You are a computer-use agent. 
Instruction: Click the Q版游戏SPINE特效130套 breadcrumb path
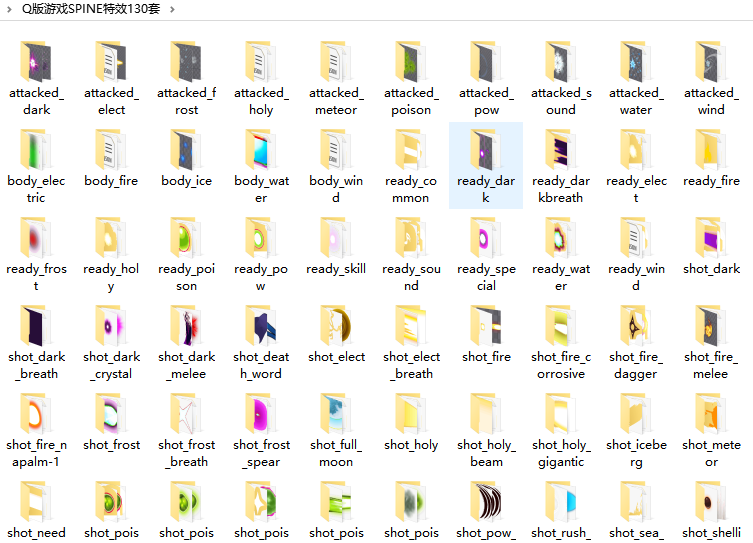pos(90,9)
